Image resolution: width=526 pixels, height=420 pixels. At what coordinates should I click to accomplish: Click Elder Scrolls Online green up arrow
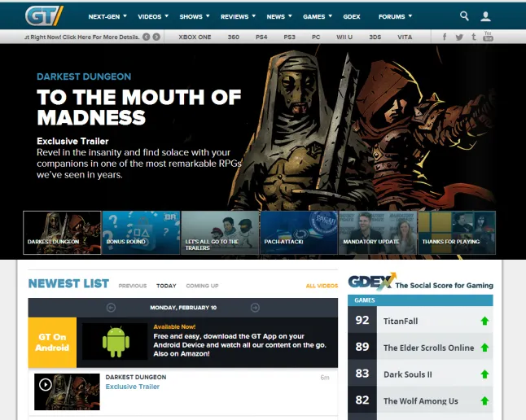tap(484, 348)
